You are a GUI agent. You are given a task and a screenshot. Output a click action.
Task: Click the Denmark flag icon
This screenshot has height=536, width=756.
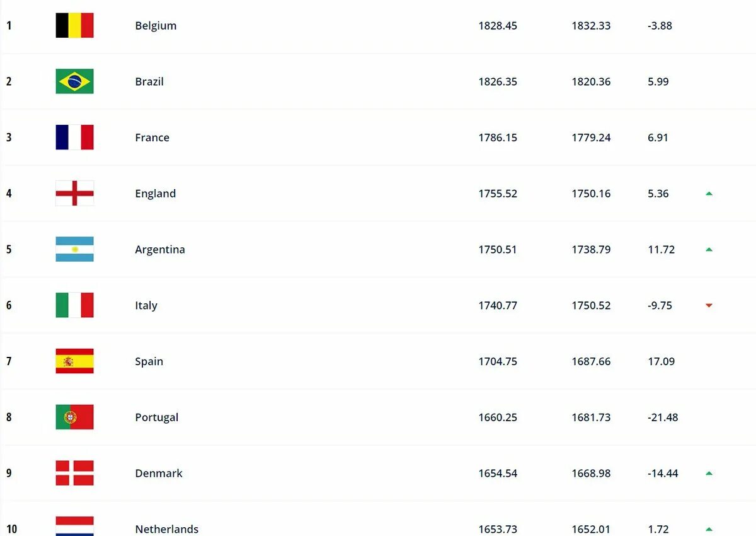click(x=74, y=473)
